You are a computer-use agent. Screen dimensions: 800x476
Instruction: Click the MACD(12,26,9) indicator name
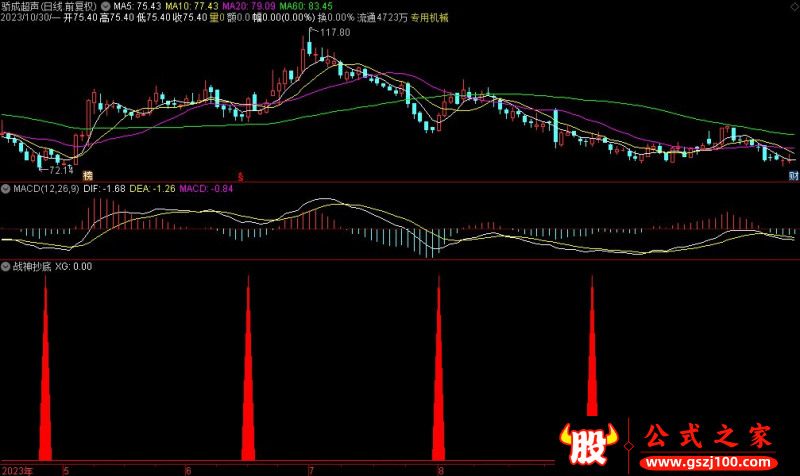[x=46, y=188]
